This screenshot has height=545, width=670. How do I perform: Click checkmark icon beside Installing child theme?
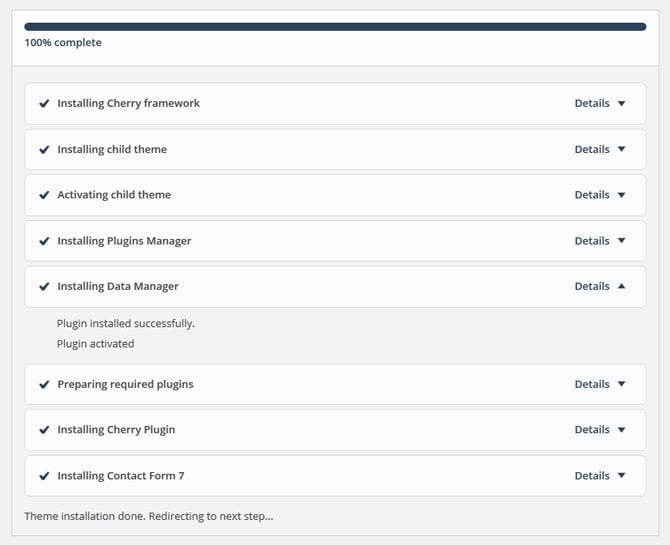[x=44, y=150]
